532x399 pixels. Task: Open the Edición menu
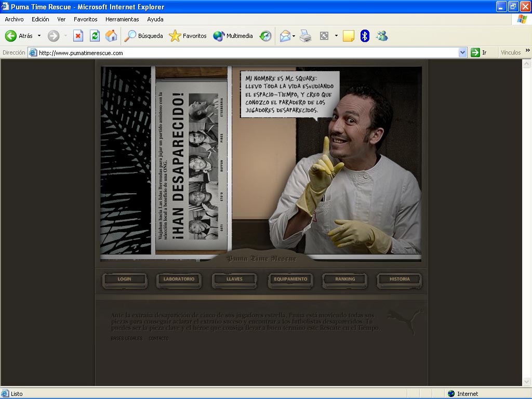pyautogui.click(x=41, y=19)
